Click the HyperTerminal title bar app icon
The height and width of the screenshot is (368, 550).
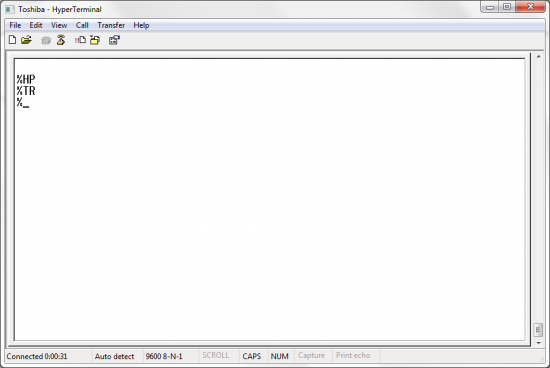point(10,9)
